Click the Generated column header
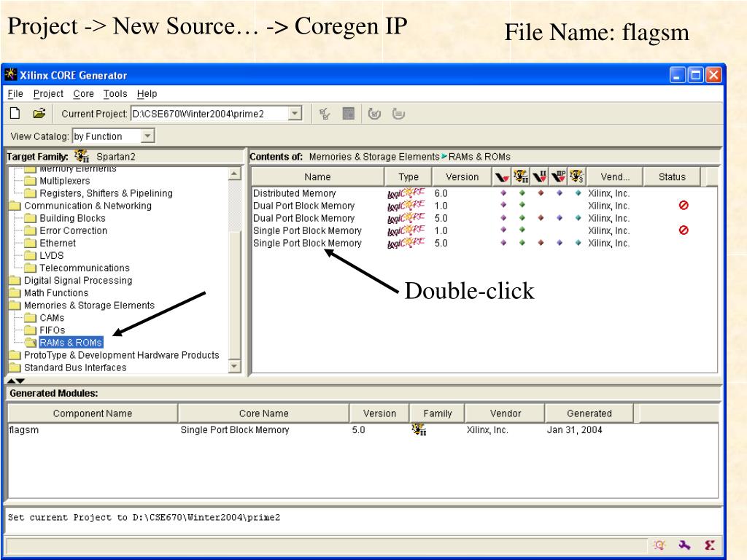The height and width of the screenshot is (560, 747). click(x=589, y=413)
